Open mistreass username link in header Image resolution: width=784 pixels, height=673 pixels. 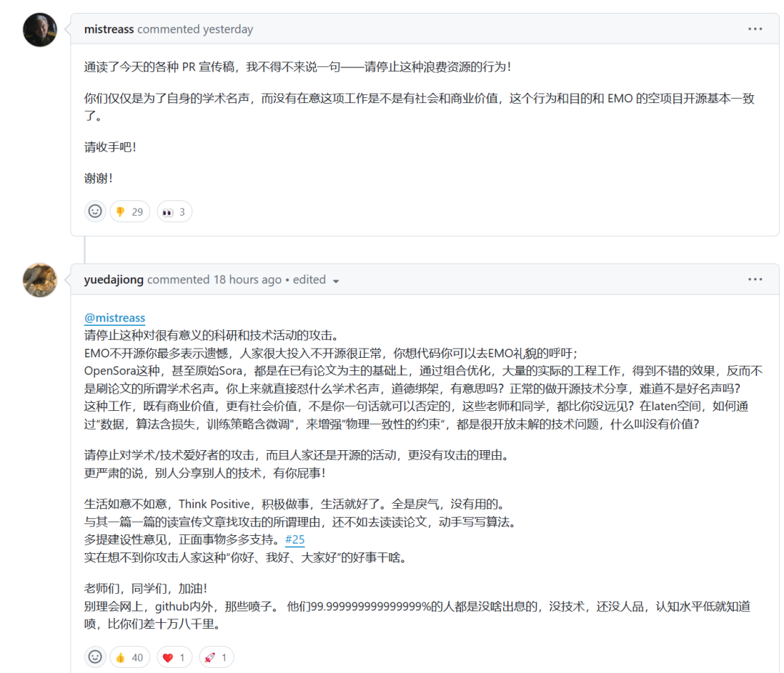(109, 29)
